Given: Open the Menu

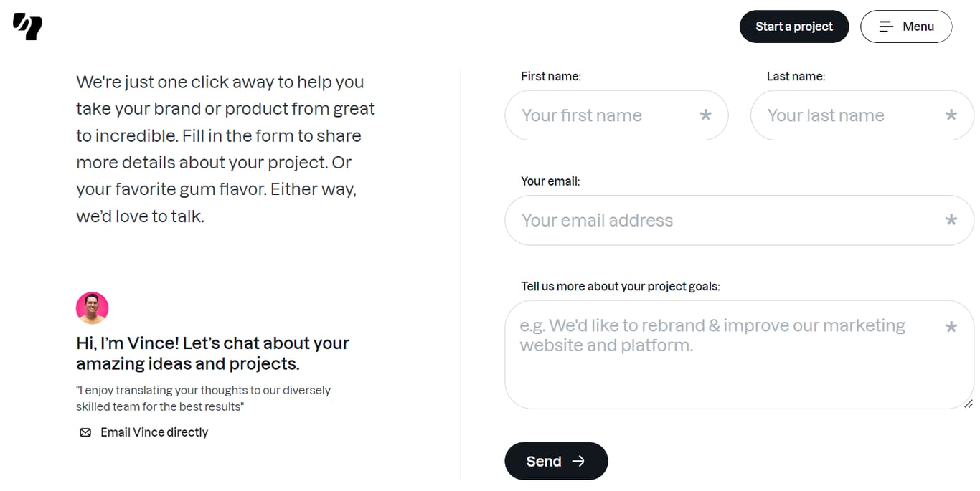Looking at the screenshot, I should coord(906,26).
